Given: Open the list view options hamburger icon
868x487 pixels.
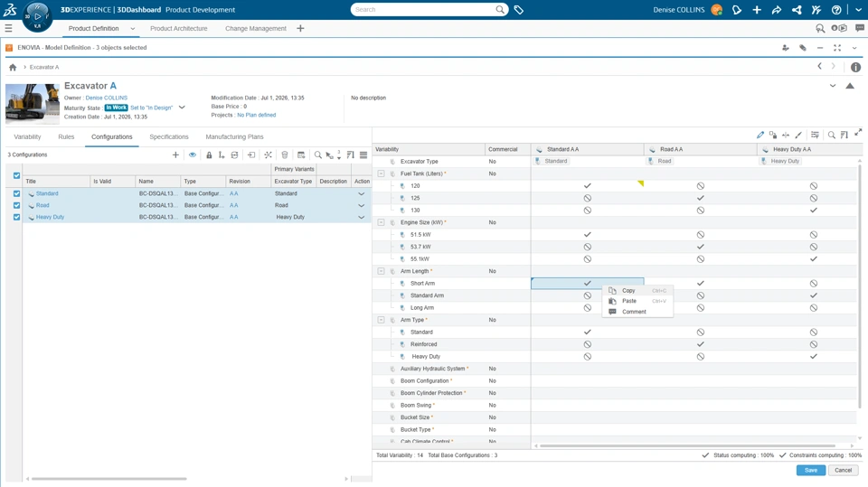Looking at the screenshot, I should tap(363, 155).
